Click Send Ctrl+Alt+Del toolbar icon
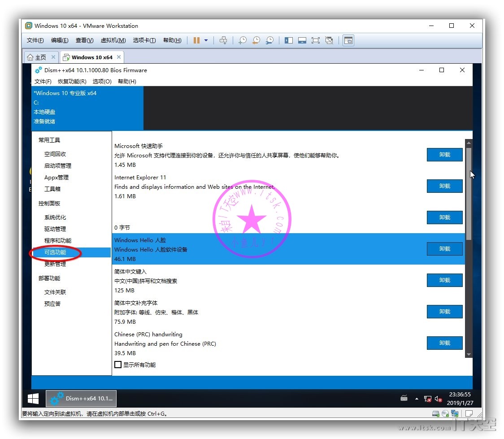This screenshot has height=439, width=504. click(223, 40)
